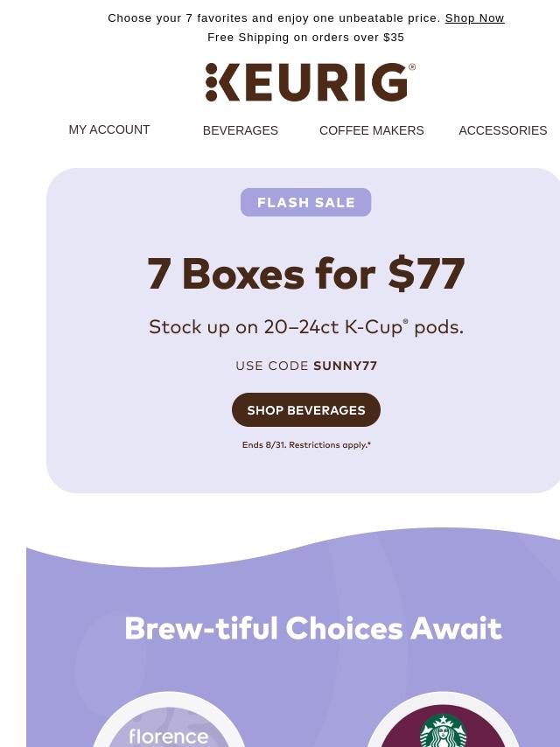Image resolution: width=560 pixels, height=747 pixels.
Task: Click the registered trademark symbol by Keurig
Action: (412, 67)
